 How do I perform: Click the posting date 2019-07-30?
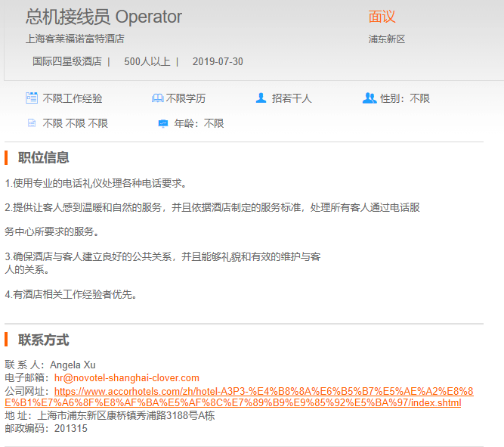point(218,61)
